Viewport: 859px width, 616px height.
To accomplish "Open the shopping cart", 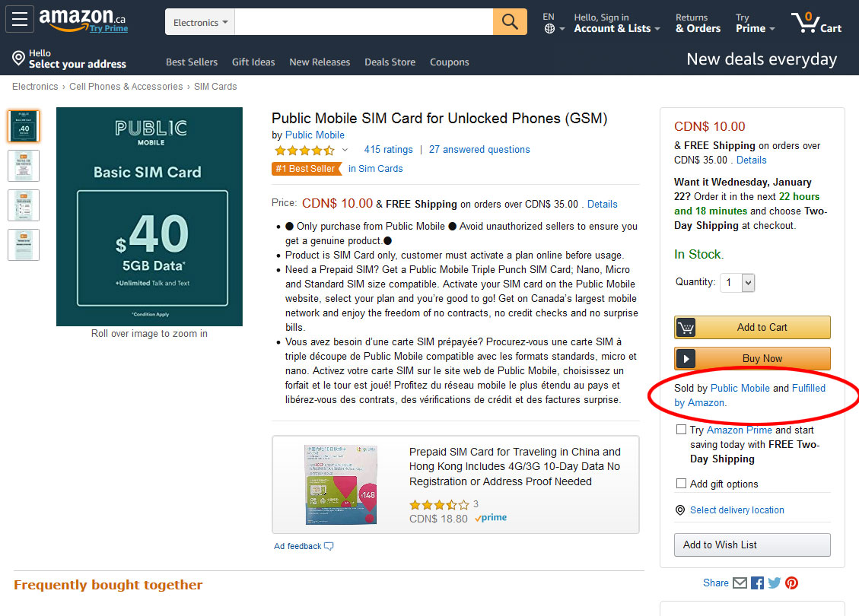I will (x=816, y=21).
